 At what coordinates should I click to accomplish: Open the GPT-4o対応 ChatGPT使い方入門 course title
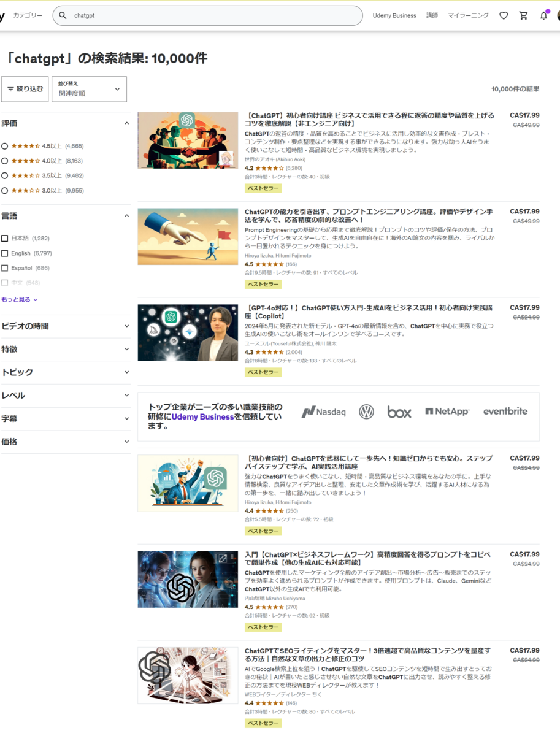click(x=369, y=312)
